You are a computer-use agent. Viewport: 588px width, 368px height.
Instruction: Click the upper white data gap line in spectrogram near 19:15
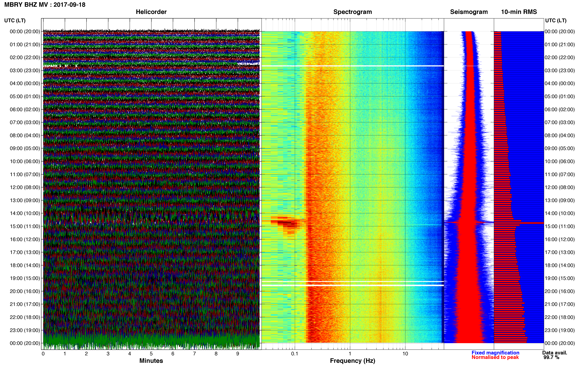click(x=352, y=282)
